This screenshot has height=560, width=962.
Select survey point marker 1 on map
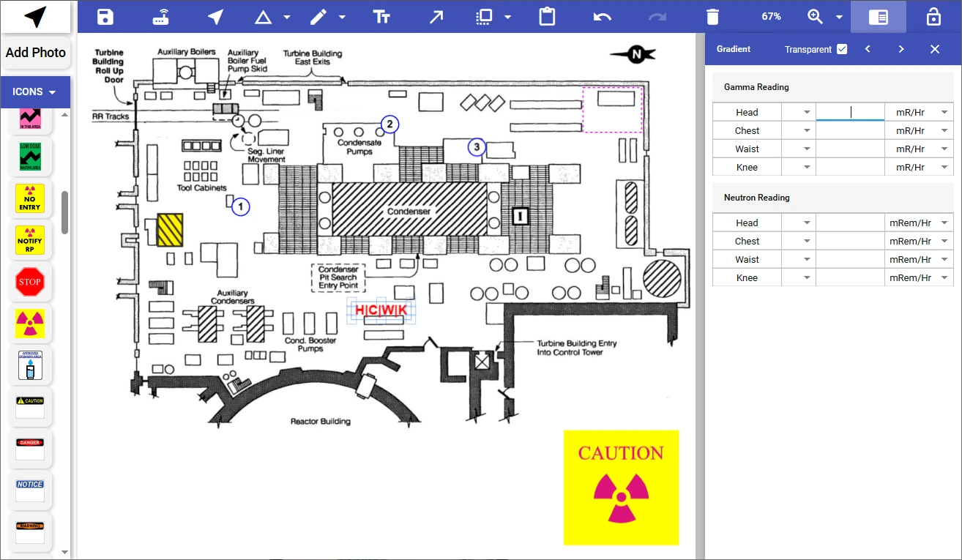coord(240,207)
